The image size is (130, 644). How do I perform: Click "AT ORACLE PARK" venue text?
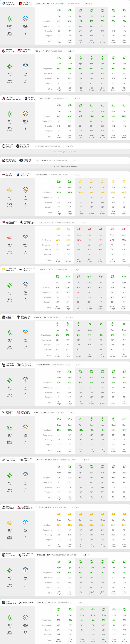[x=60, y=270]
